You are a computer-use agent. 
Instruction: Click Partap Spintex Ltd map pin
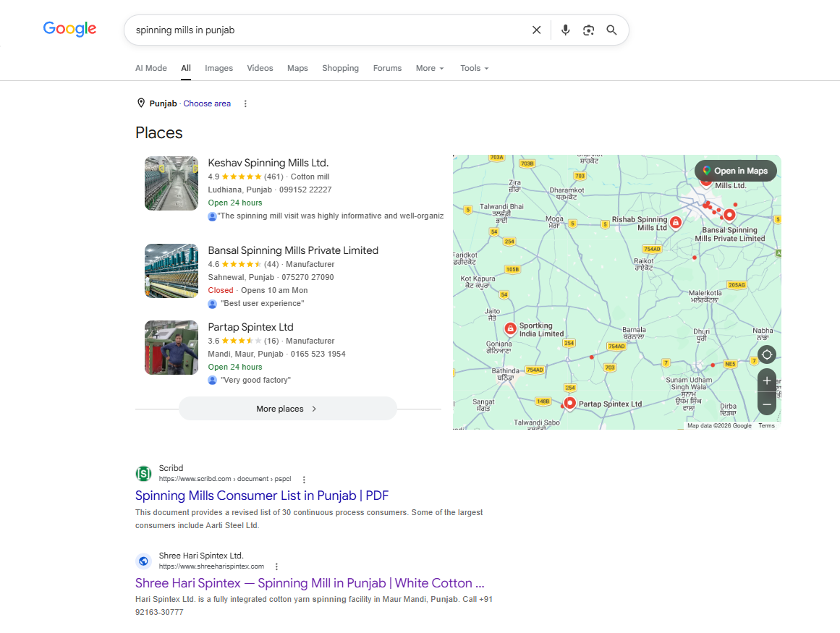(x=570, y=403)
